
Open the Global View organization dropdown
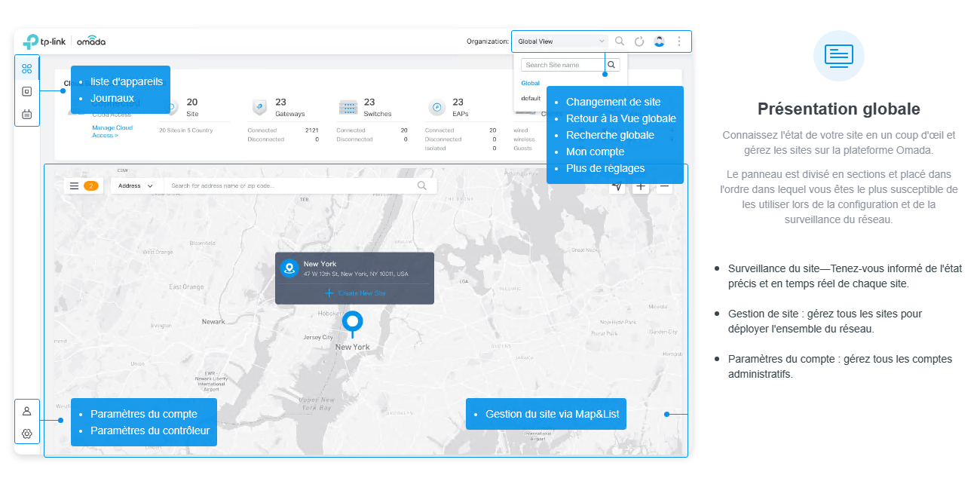pyautogui.click(x=559, y=41)
